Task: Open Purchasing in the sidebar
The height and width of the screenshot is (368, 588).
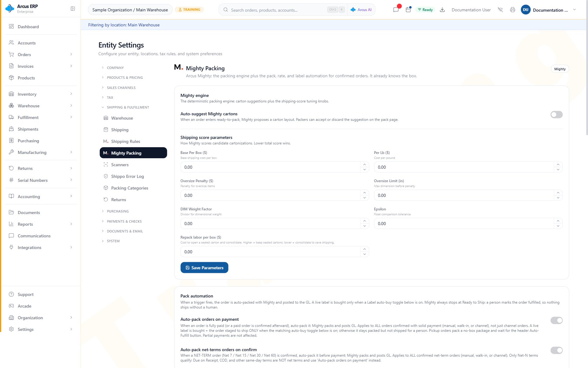Action: pyautogui.click(x=40, y=141)
